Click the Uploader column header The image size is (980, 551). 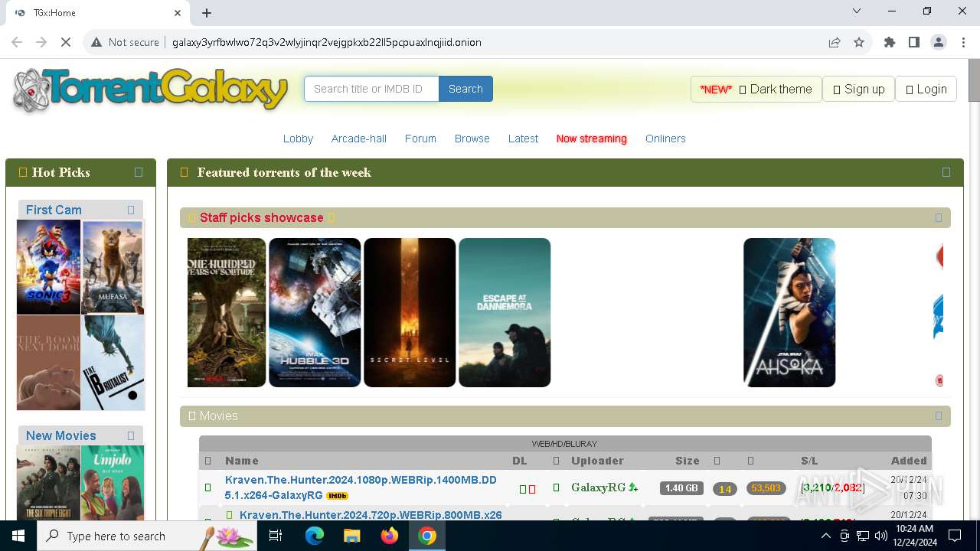coord(597,461)
